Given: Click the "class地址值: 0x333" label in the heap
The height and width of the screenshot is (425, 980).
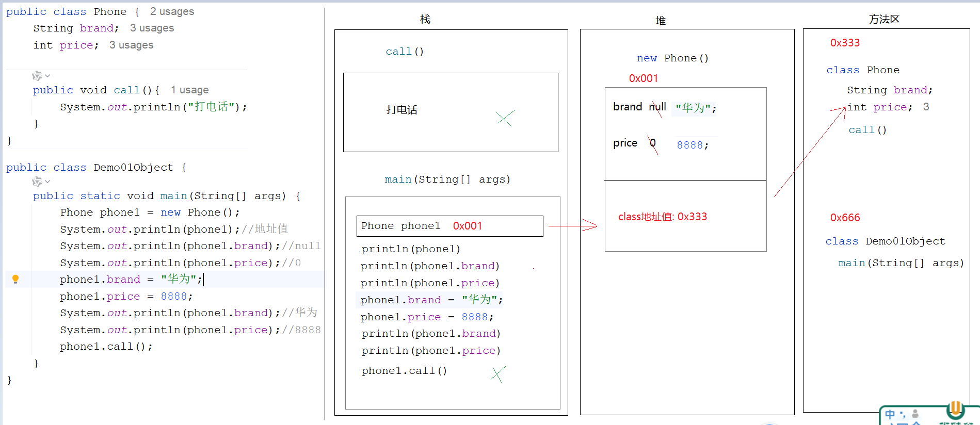Looking at the screenshot, I should pyautogui.click(x=662, y=217).
